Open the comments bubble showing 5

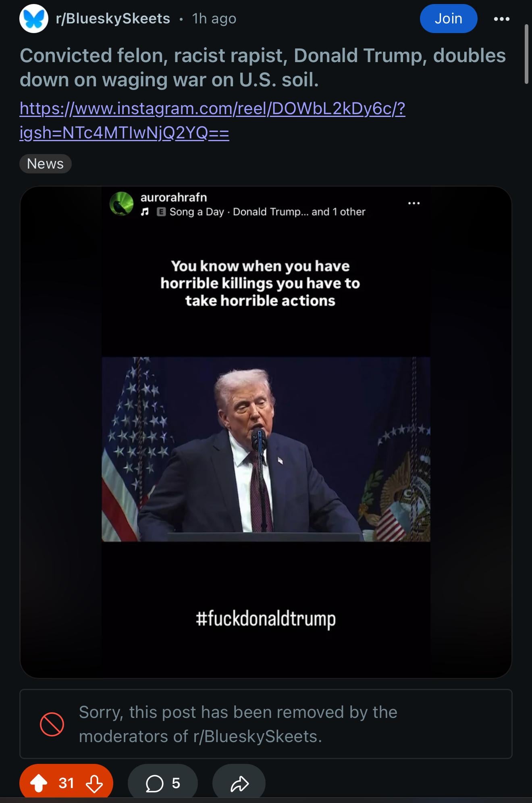pyautogui.click(x=163, y=783)
